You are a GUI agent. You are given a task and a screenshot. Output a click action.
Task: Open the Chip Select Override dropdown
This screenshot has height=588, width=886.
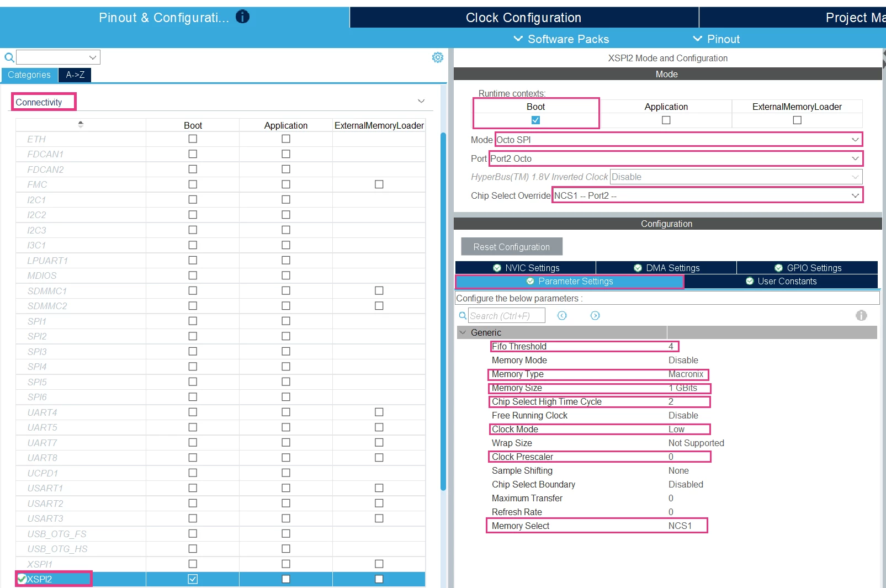[708, 195]
